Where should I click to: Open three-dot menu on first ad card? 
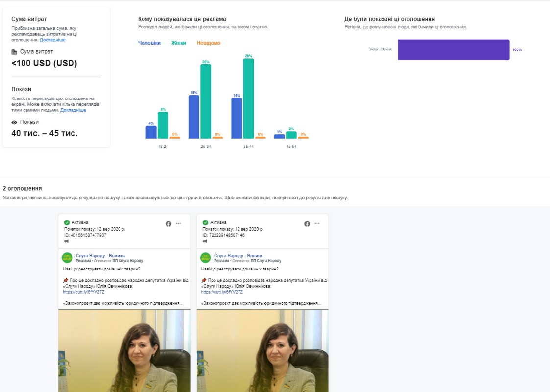(x=178, y=224)
